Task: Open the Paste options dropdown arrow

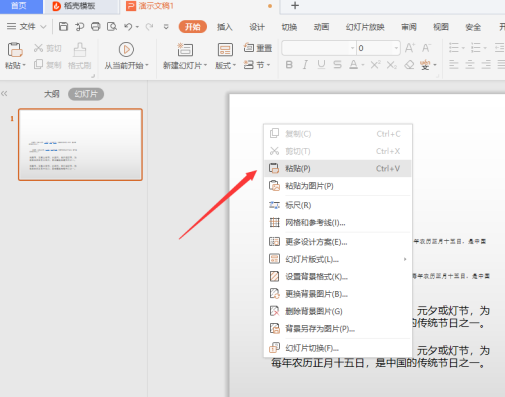Action: [x=24, y=65]
